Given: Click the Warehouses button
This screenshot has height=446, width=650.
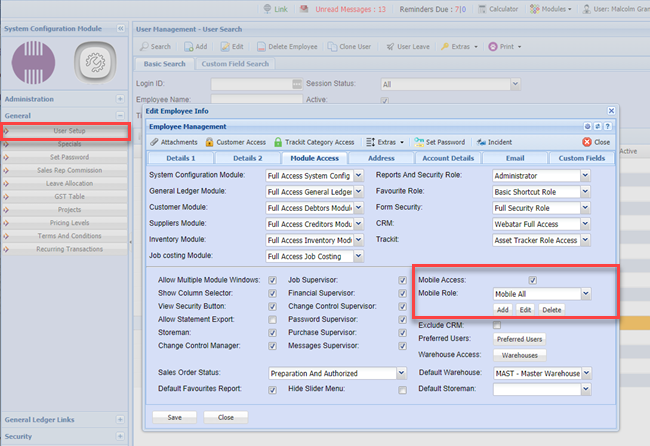Looking at the screenshot, I should click(x=519, y=355).
